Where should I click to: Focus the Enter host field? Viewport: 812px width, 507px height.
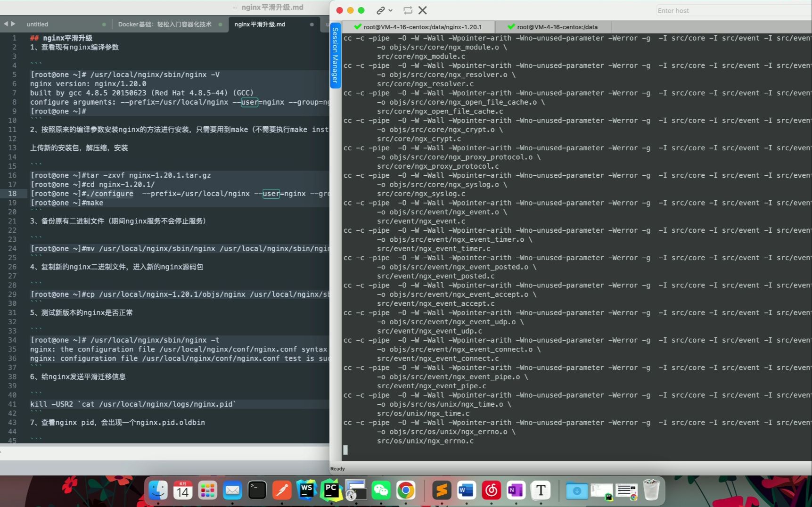point(733,11)
